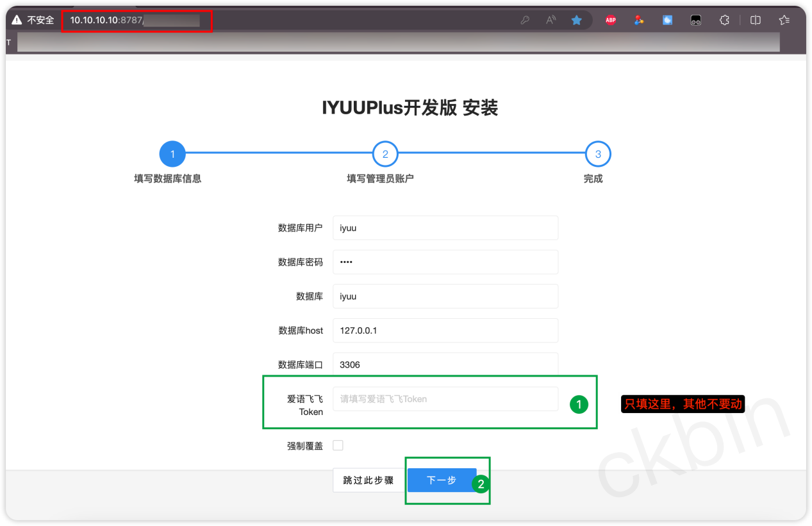
Task: Focus the 爱语飞飞 Token input field
Action: 445,399
